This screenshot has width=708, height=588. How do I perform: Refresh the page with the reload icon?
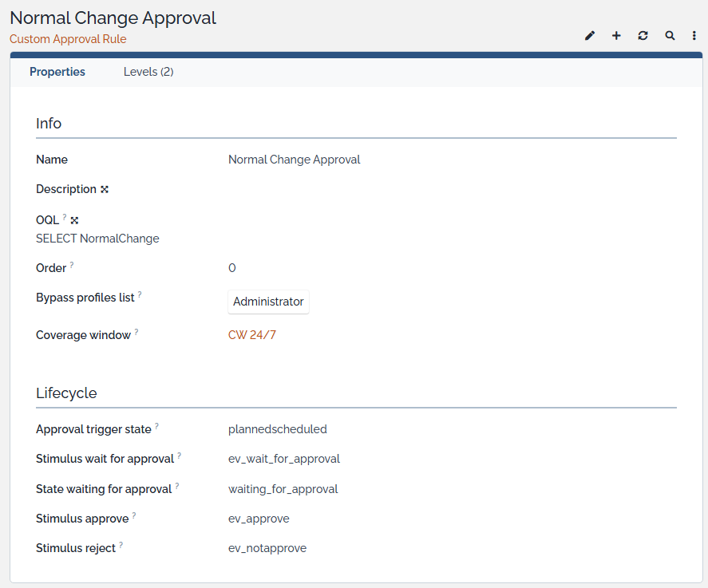pos(643,36)
